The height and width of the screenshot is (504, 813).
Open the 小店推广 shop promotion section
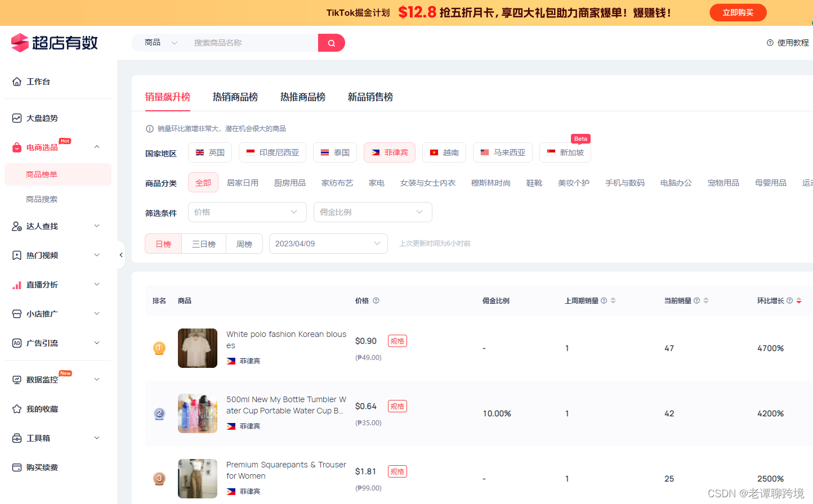(42, 313)
